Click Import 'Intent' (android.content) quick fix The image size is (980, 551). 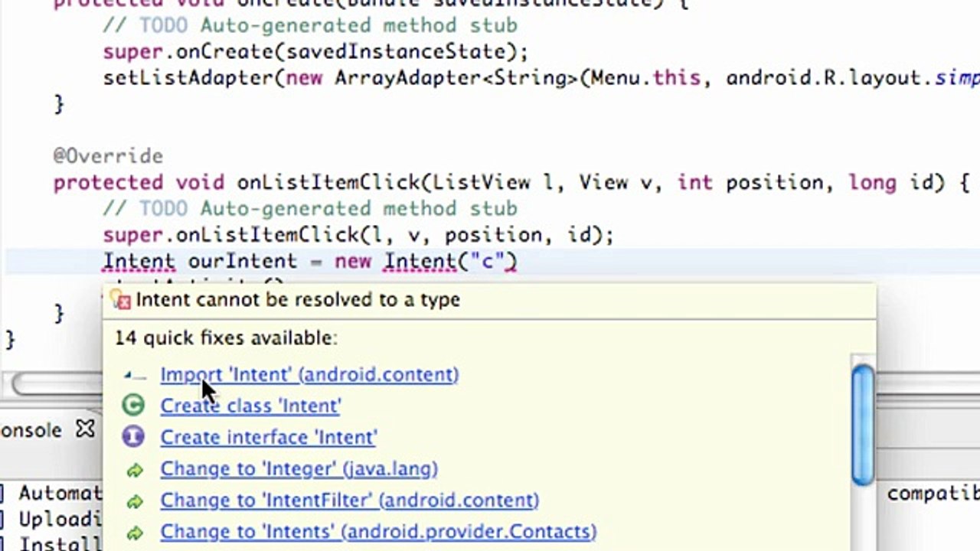click(x=309, y=374)
